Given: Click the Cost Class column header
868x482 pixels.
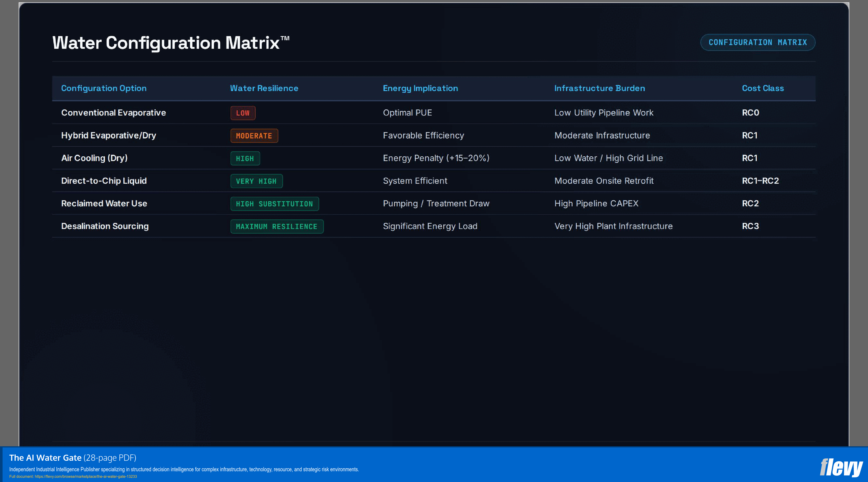Looking at the screenshot, I should (763, 88).
